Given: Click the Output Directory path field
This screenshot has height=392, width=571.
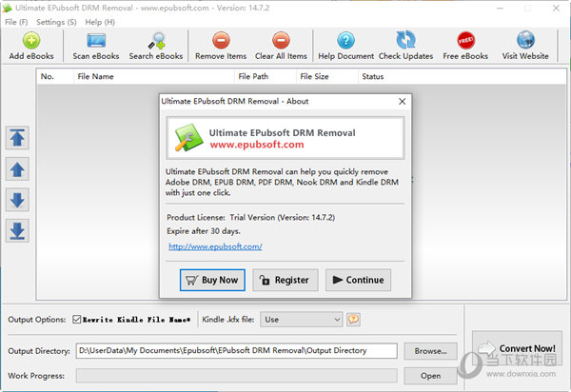Looking at the screenshot, I should click(236, 350).
